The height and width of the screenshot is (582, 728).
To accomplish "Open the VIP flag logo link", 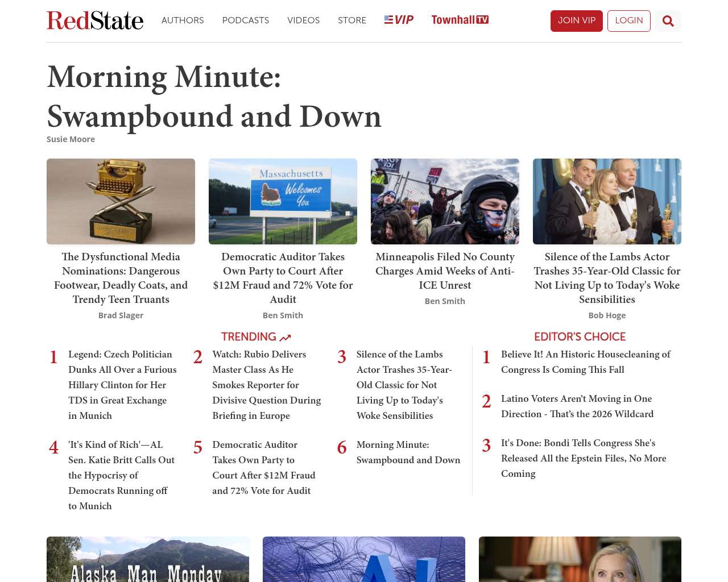I will click(x=399, y=20).
